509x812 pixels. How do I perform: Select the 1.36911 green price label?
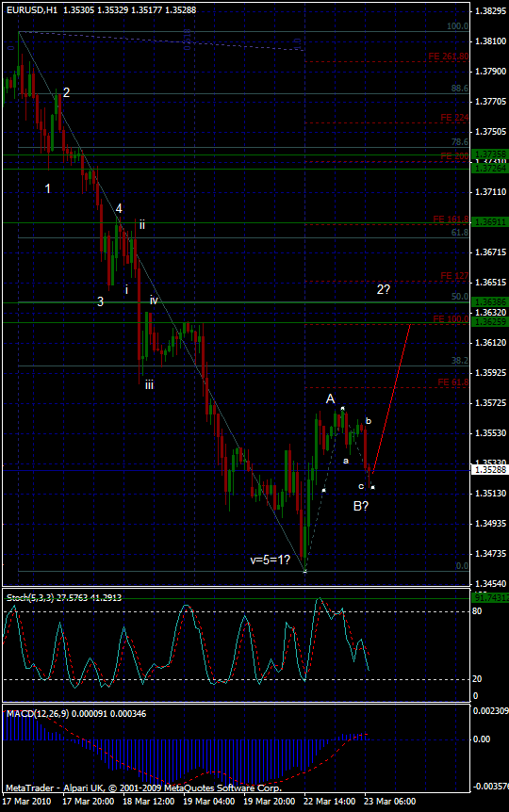[490, 222]
